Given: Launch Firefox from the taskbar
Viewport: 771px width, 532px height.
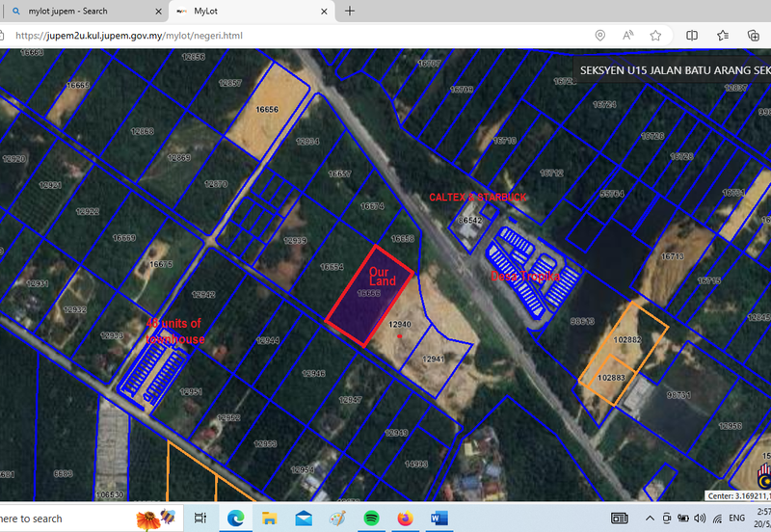Looking at the screenshot, I should (405, 519).
